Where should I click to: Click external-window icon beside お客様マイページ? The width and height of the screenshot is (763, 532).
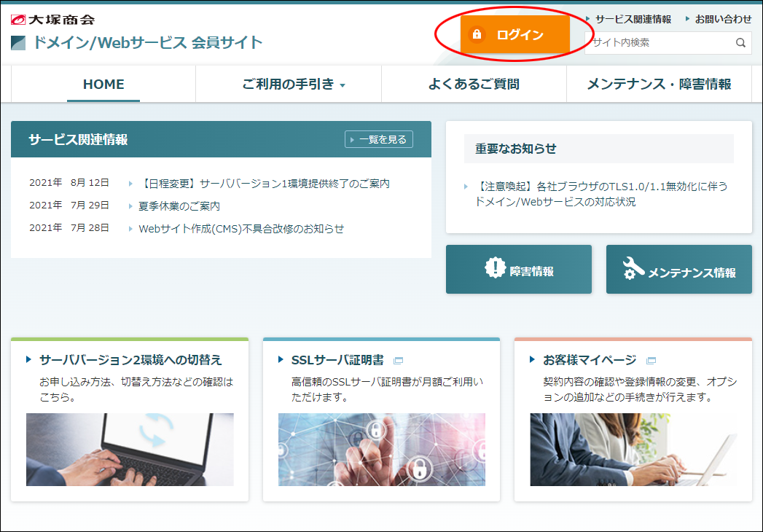(651, 361)
